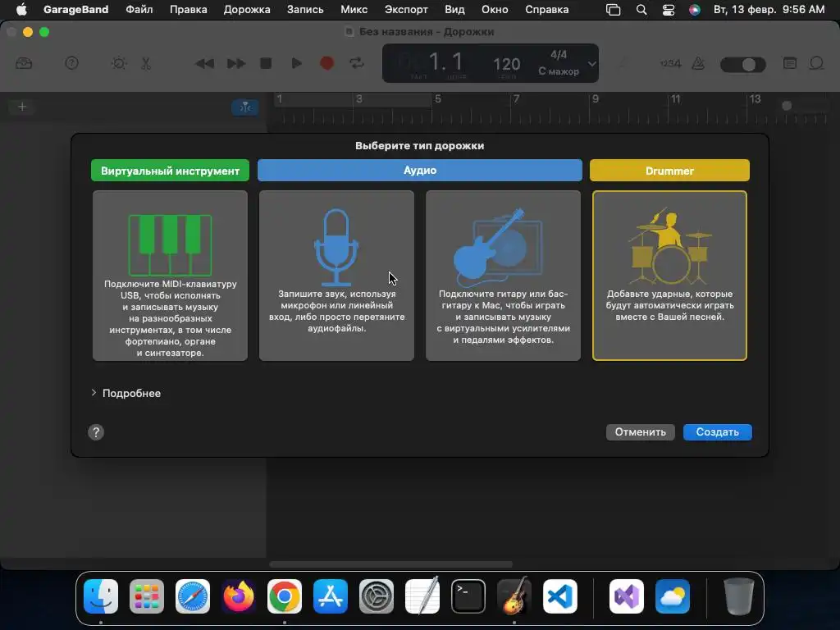This screenshot has height=630, width=840.
Task: Open the Library toolbar icon
Action: tap(24, 64)
